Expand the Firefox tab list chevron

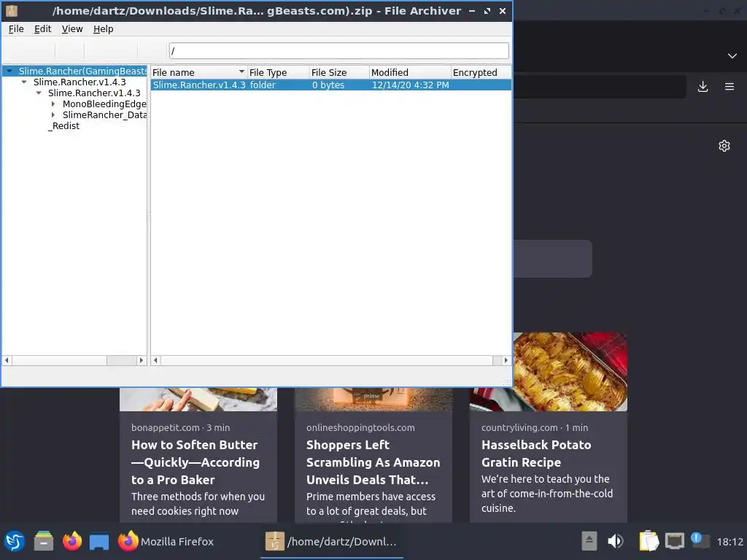click(x=732, y=55)
